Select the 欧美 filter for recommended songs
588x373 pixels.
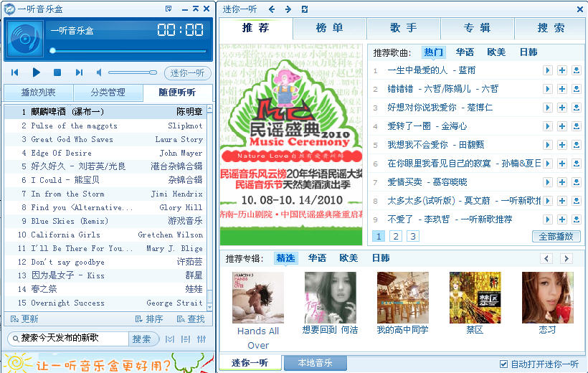[x=496, y=52]
